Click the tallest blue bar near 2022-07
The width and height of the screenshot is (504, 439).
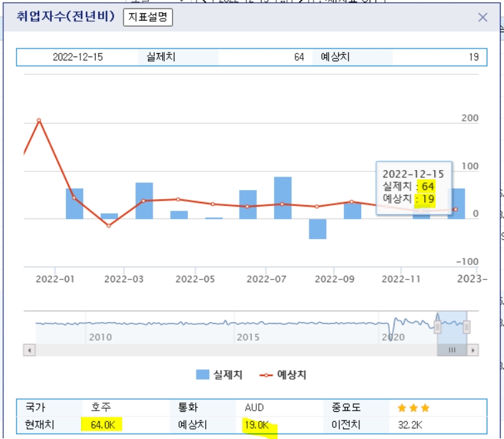click(x=283, y=198)
